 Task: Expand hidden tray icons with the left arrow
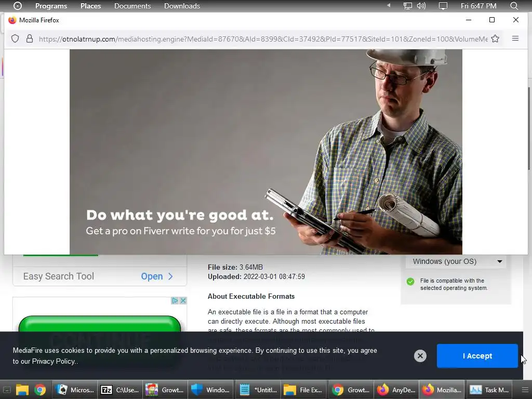tap(389, 5)
